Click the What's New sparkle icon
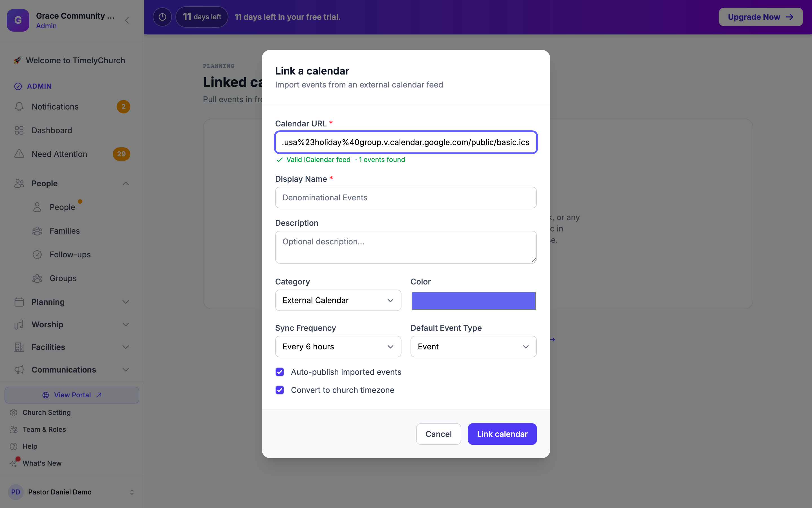Viewport: 812px width, 508px height. point(14,463)
